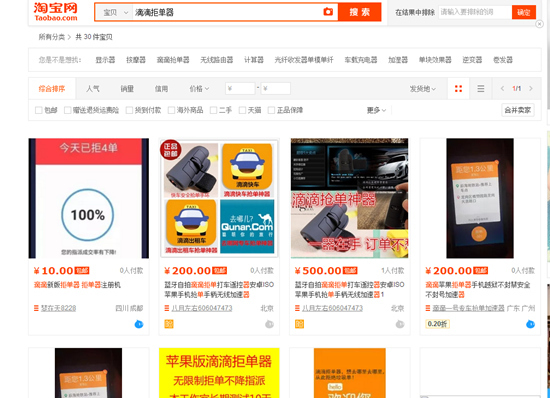Open seller 至尊一号专车抢单加速器 shop link
Viewport: 550px width, 398px height.
[x=468, y=308]
